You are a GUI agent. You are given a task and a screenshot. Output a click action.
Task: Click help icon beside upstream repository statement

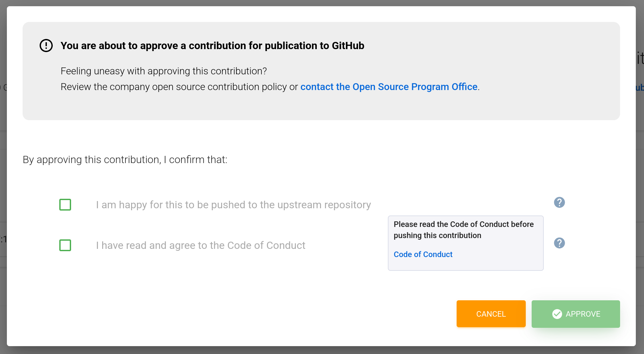click(559, 202)
